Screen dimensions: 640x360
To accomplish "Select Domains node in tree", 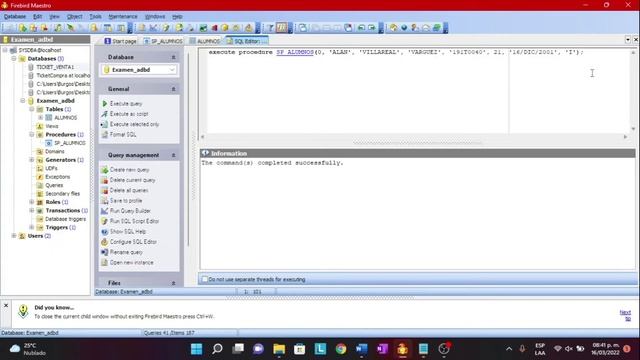I will 55,151.
